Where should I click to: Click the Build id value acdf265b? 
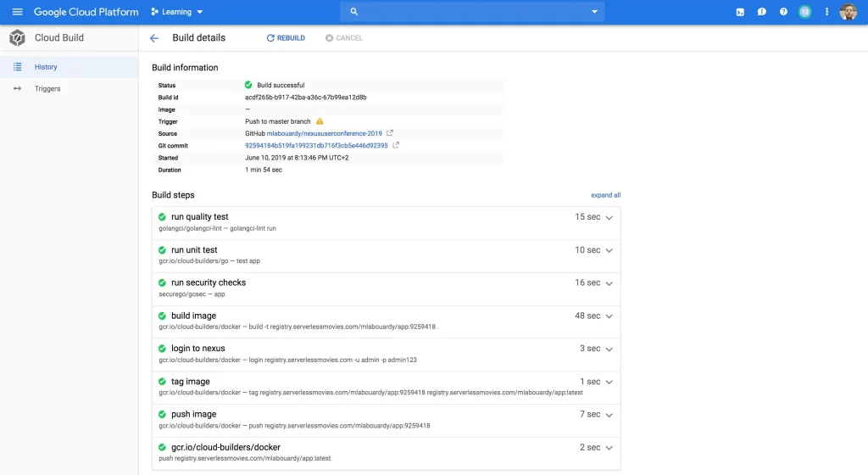[x=305, y=98]
